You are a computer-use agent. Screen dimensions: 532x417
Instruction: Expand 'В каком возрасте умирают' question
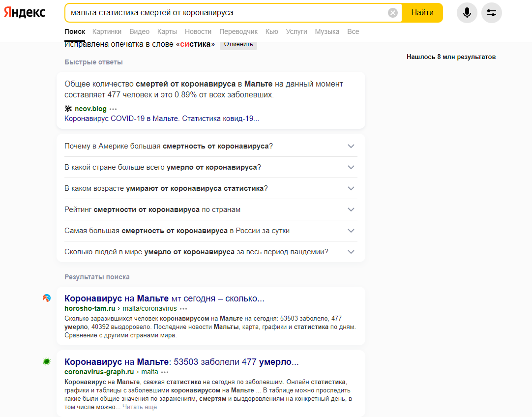tap(211, 188)
